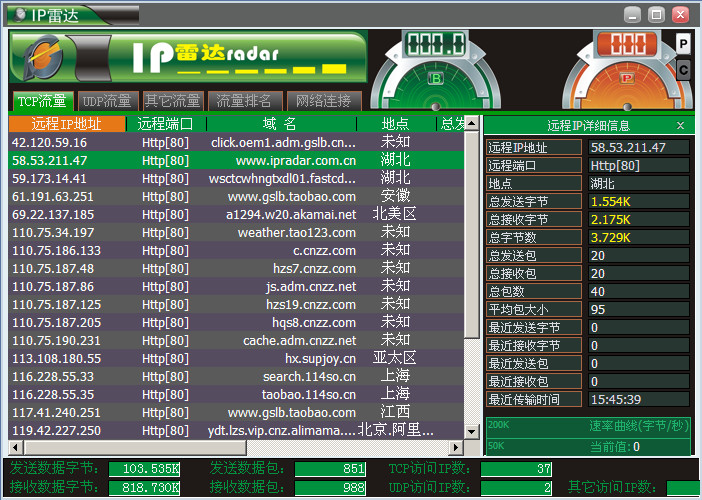
Task: Click the IP雷达 title bar icon
Action: click(20, 15)
